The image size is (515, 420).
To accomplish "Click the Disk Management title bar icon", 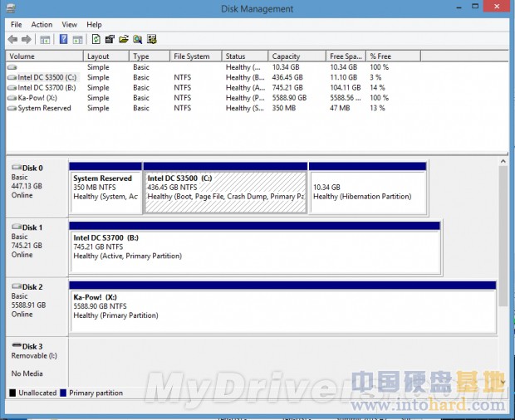I will 11,8.
